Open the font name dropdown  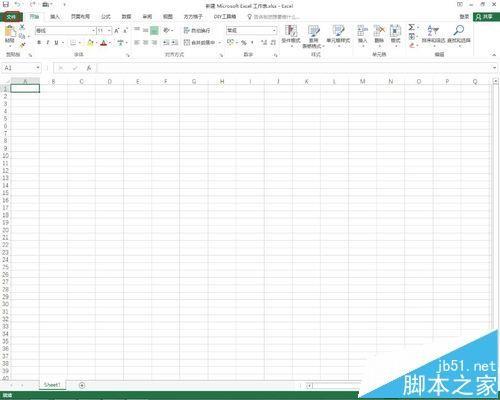tap(93, 31)
